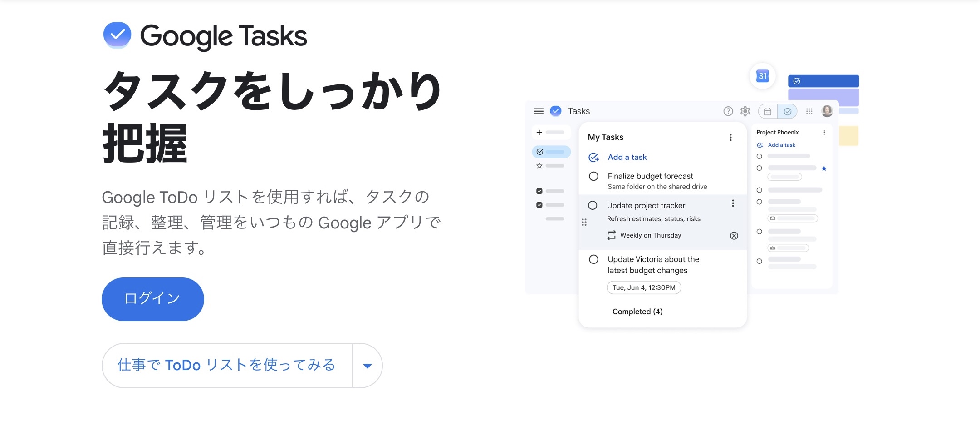The image size is (980, 421).
Task: Click 仕事で ToDo リストを使ってみる button
Action: (227, 366)
